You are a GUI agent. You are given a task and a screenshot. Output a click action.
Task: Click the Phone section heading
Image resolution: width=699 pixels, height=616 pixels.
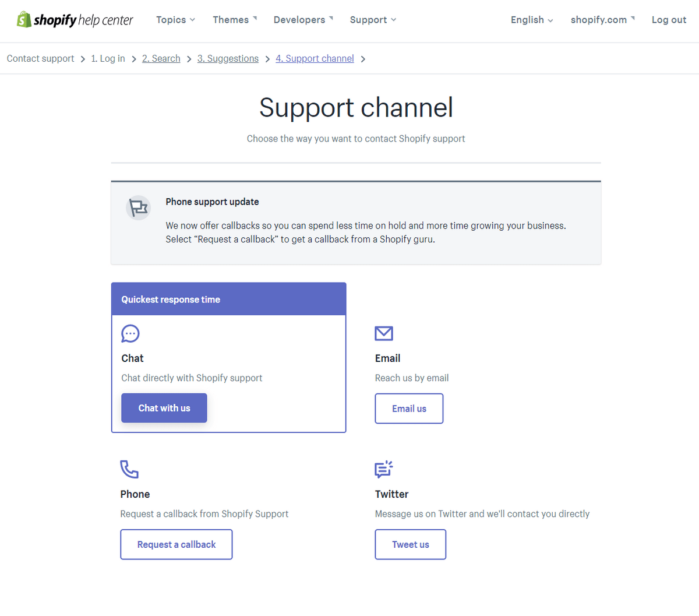135,494
